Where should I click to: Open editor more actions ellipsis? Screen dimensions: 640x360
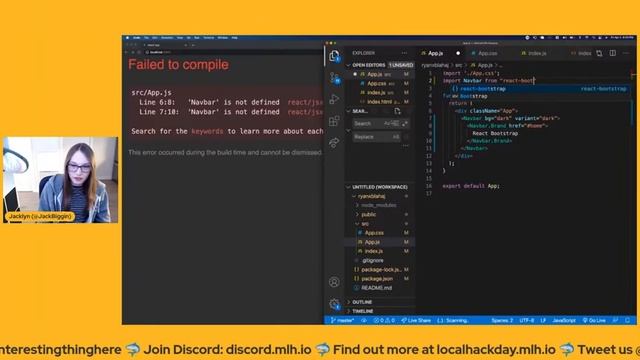[x=626, y=53]
